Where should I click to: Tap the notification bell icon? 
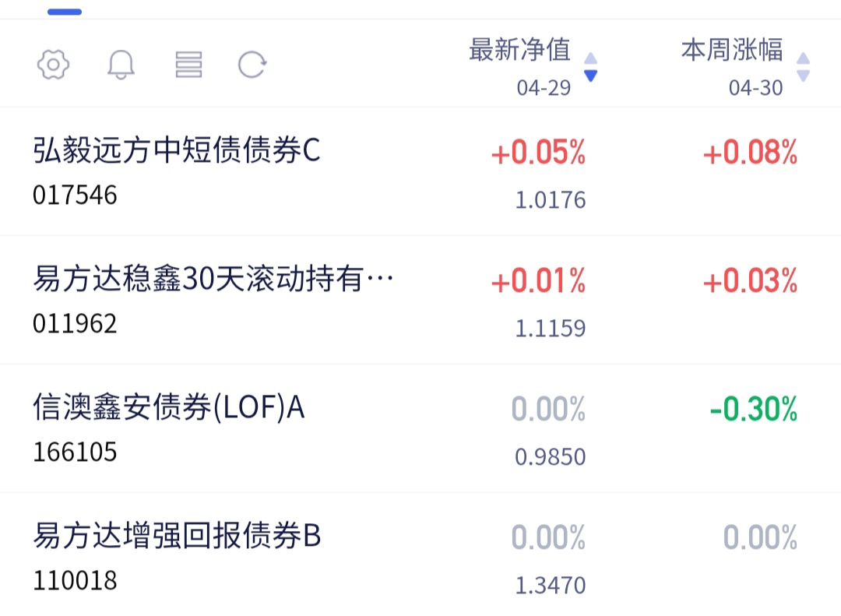tap(121, 65)
